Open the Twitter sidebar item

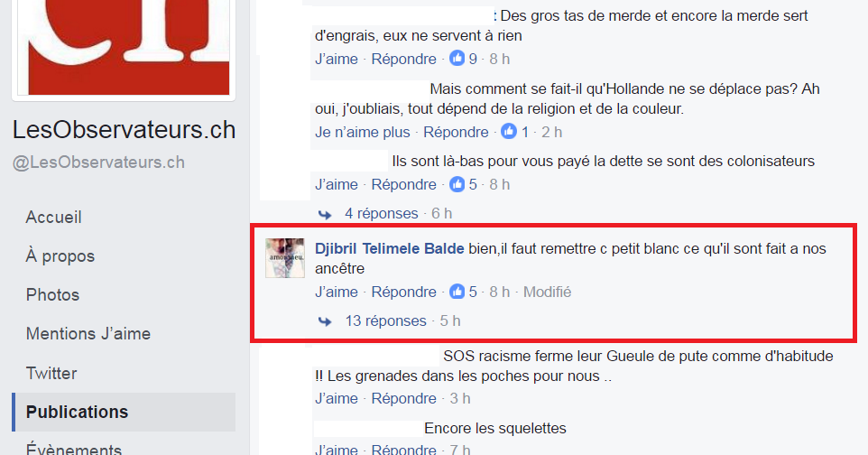click(51, 373)
